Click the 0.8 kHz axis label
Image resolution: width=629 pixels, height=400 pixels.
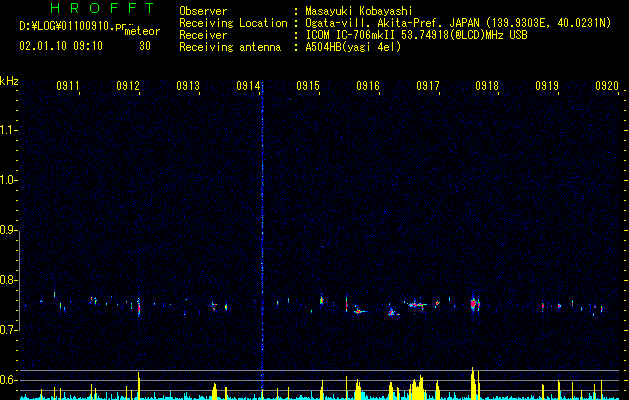click(x=8, y=280)
